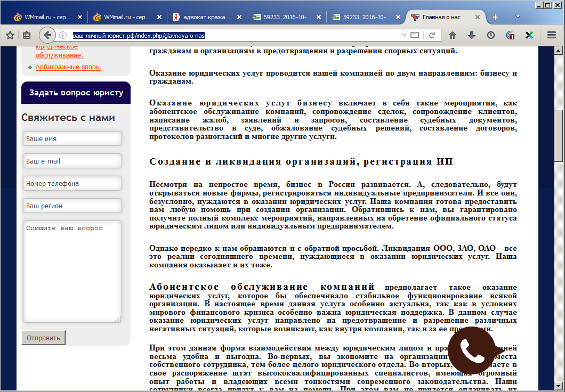Screen dimensions: 565x392
Task: Click the 'Опишите ваш вопрос' text area
Action: 72,272
